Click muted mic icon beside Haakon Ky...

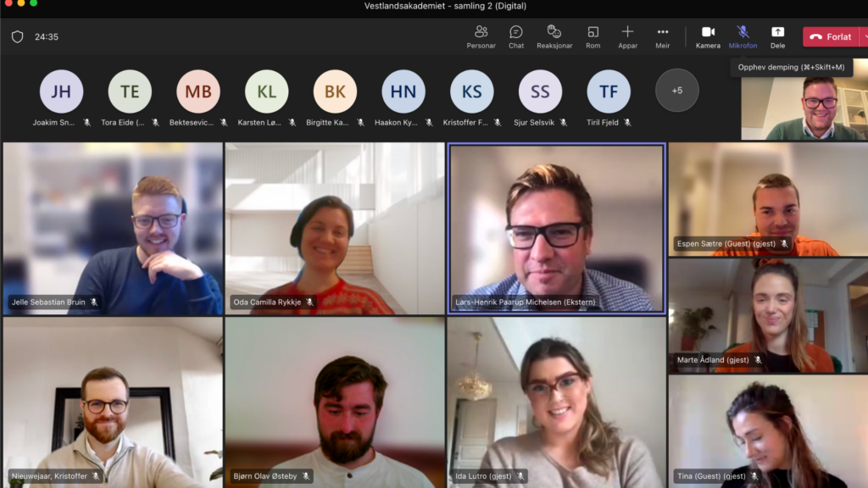(x=429, y=123)
